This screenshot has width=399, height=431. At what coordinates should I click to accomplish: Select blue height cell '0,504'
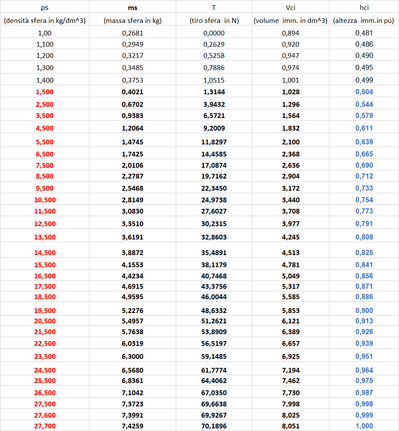coord(364,92)
